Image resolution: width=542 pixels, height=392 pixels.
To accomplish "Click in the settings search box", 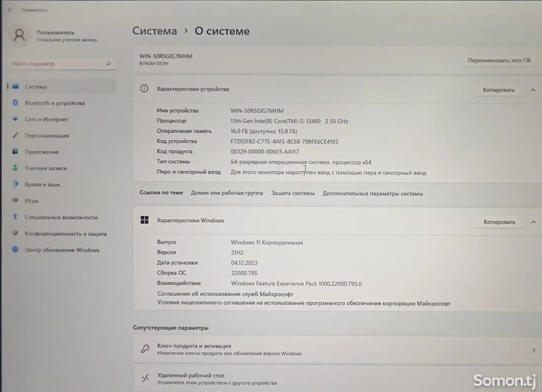I will [62, 64].
